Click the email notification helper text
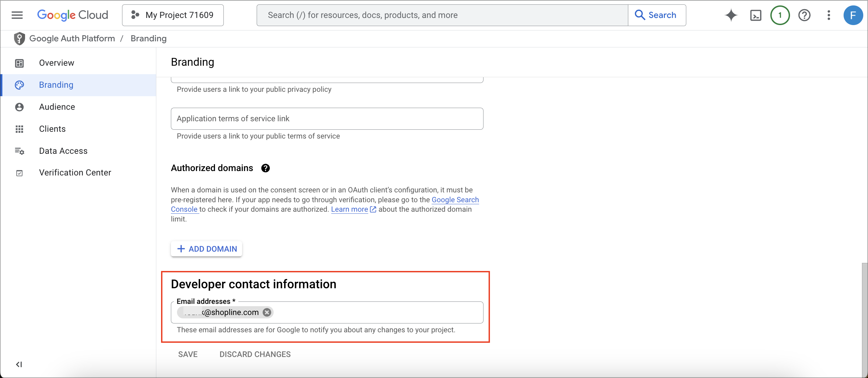The width and height of the screenshot is (868, 378). (316, 330)
